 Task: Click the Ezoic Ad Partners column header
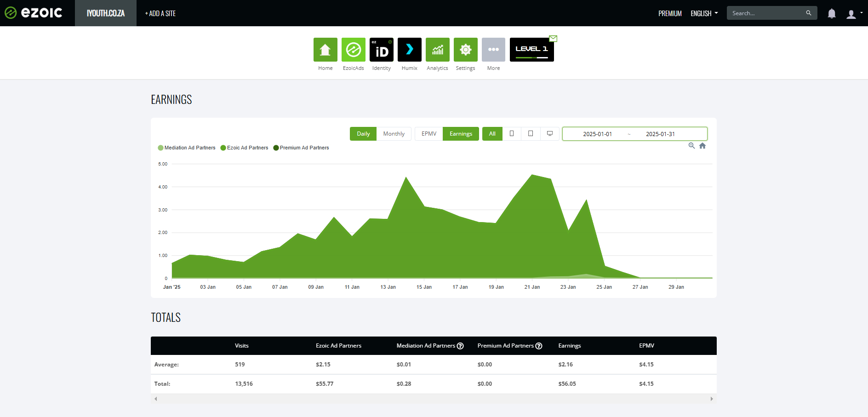338,346
